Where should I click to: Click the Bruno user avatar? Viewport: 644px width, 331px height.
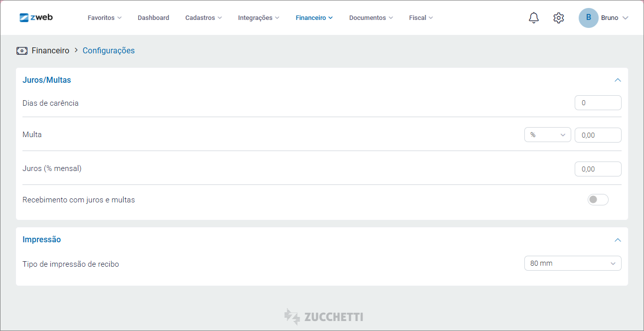588,18
